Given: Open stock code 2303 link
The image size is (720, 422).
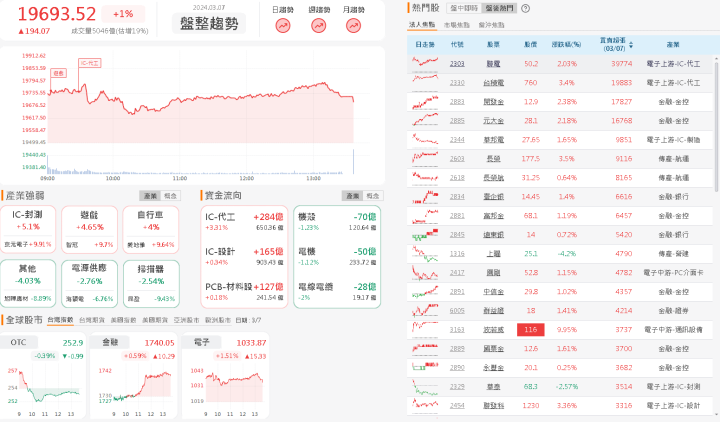Looking at the screenshot, I should coord(457,64).
